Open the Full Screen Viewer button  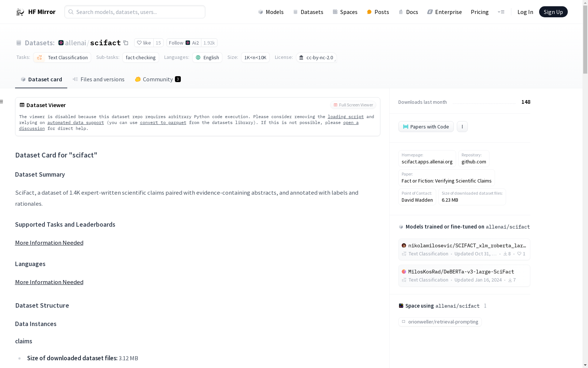tap(353, 105)
